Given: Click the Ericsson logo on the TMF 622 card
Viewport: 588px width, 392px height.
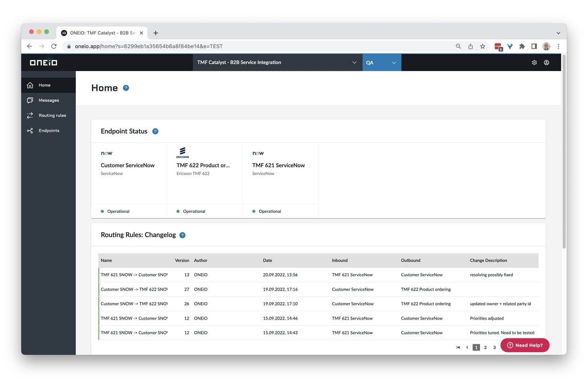Looking at the screenshot, I should (x=182, y=153).
